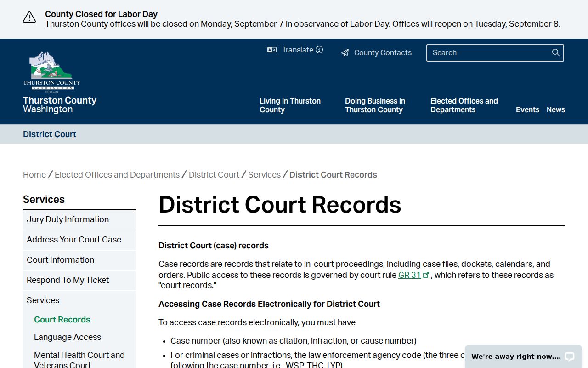This screenshot has width=588, height=368.
Task: Click the Translate language icon
Action: (x=272, y=50)
